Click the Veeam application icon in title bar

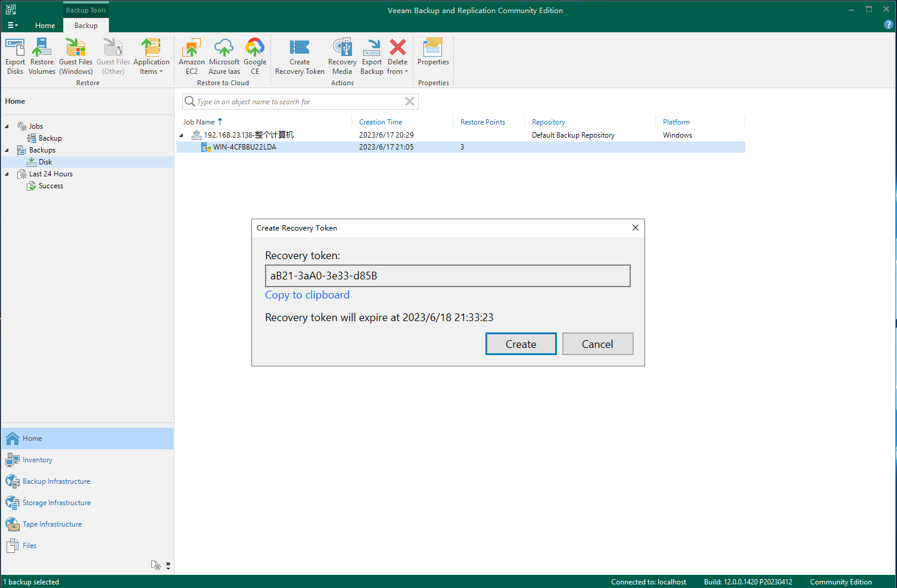coord(11,10)
